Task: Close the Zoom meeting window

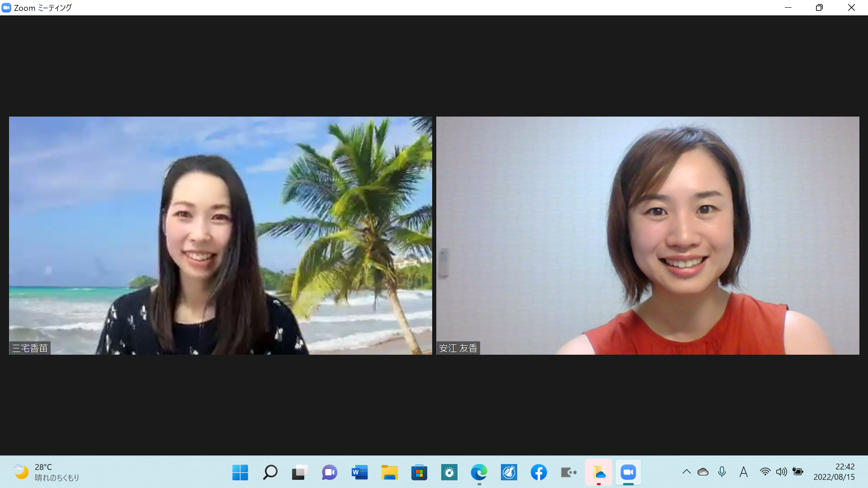Action: 851,8
